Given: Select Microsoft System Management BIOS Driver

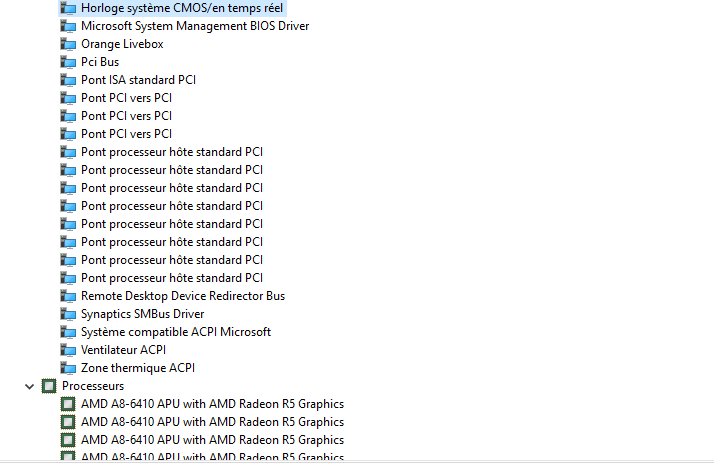Looking at the screenshot, I should coord(195,26).
